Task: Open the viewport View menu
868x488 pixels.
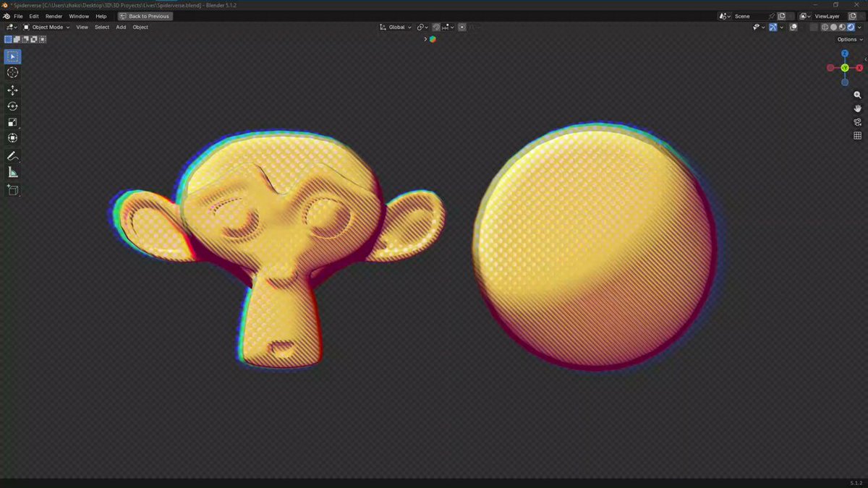Action: click(82, 27)
